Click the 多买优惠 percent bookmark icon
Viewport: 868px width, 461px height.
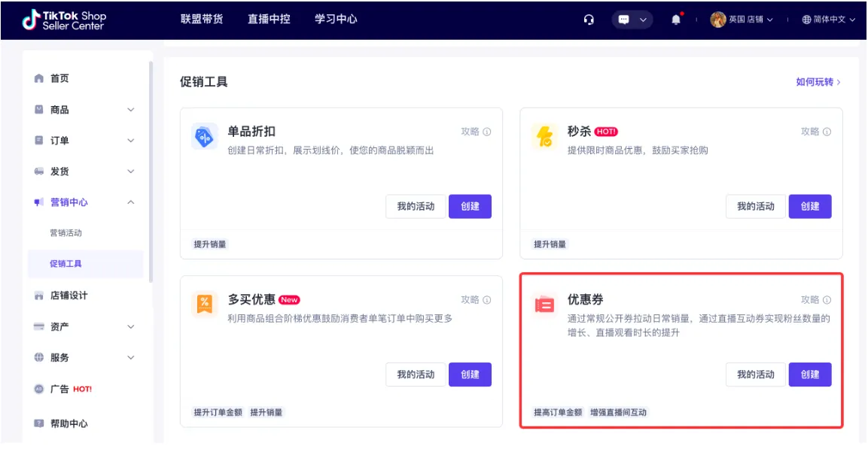[204, 305]
